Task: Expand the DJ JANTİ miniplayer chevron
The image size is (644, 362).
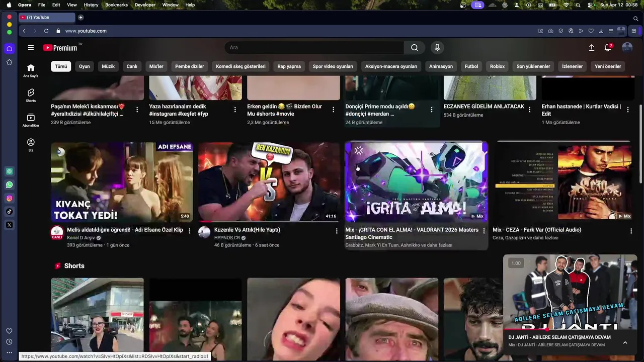Action: (625, 342)
